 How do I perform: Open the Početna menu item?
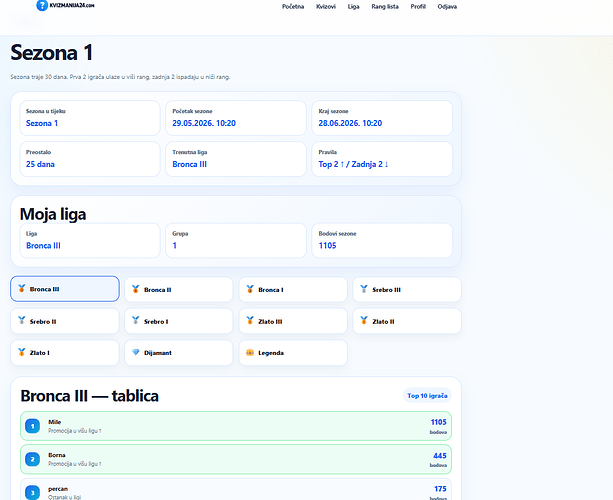click(293, 6)
